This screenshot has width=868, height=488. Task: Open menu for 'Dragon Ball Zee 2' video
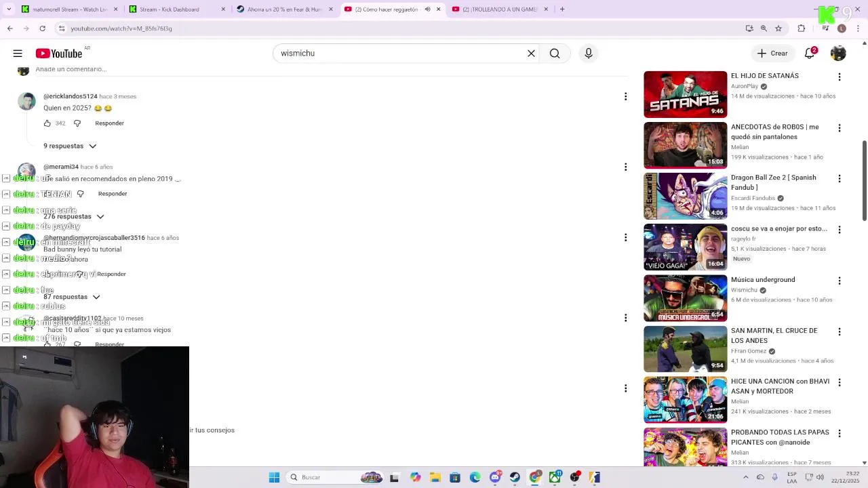pyautogui.click(x=840, y=179)
